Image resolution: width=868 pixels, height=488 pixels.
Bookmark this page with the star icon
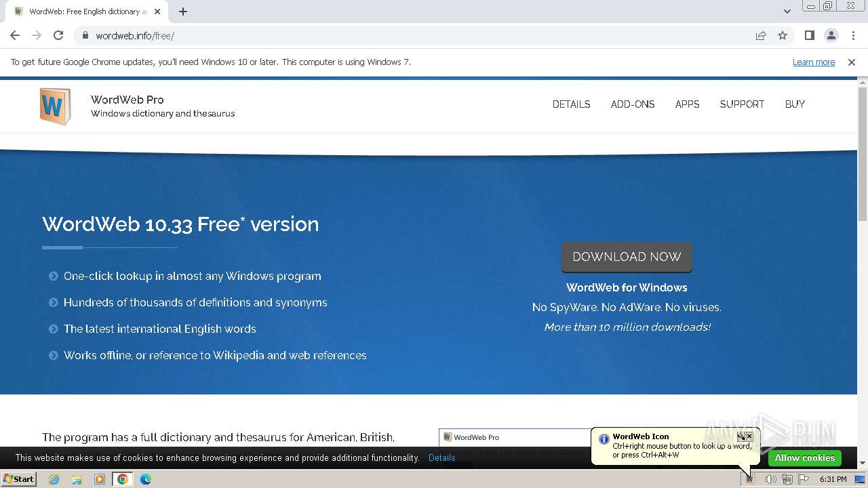click(783, 35)
